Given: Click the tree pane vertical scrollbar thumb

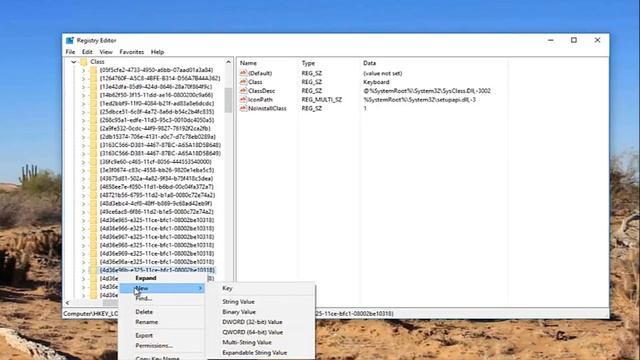Looking at the screenshot, I should (x=228, y=100).
